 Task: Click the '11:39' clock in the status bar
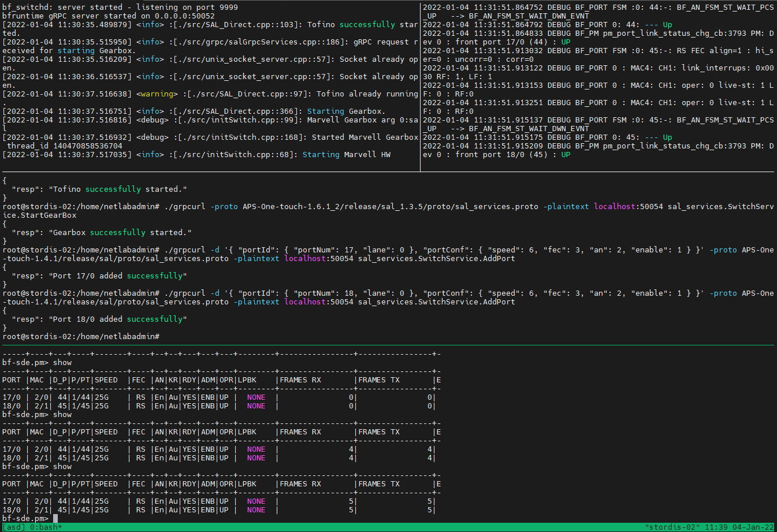tap(717, 527)
